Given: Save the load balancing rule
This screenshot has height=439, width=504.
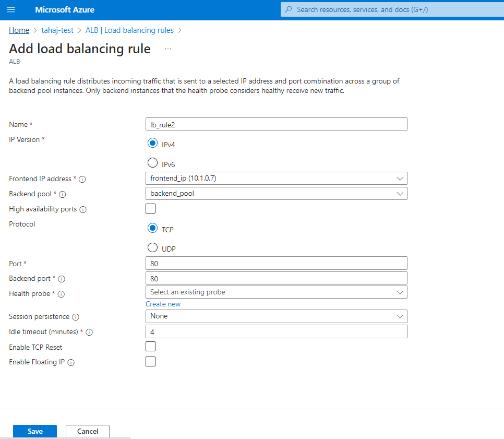Looking at the screenshot, I should point(35,431).
